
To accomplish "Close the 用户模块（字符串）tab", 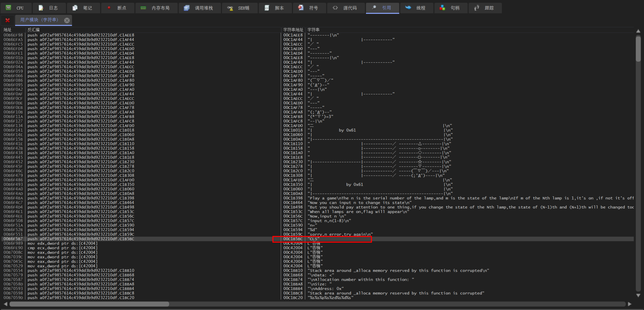I will pyautogui.click(x=67, y=20).
